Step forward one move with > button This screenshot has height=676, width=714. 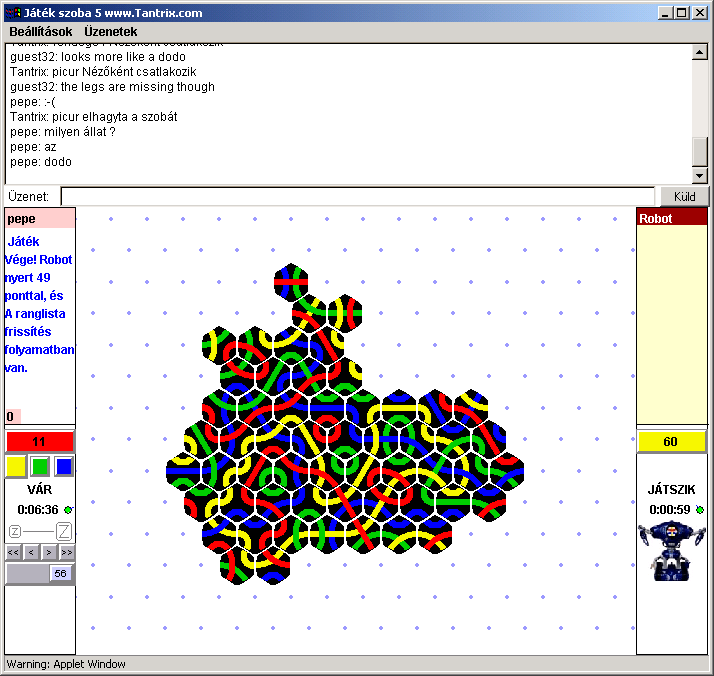click(49, 552)
